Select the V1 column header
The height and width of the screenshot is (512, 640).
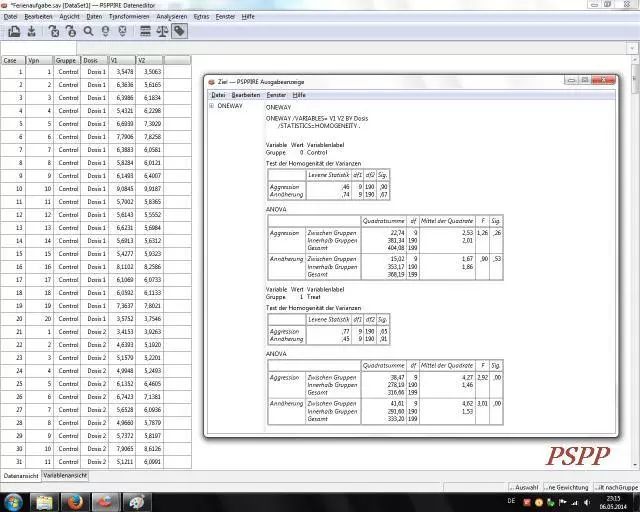pyautogui.click(x=122, y=60)
